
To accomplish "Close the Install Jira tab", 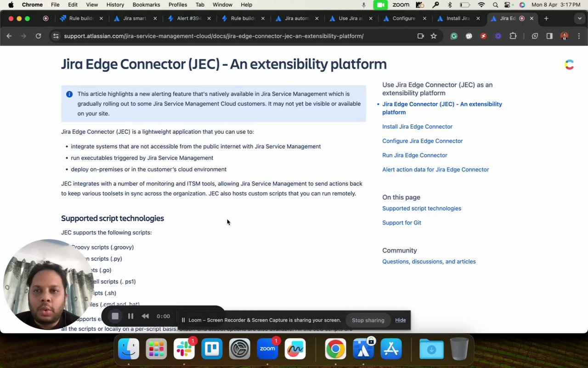I will [x=478, y=18].
